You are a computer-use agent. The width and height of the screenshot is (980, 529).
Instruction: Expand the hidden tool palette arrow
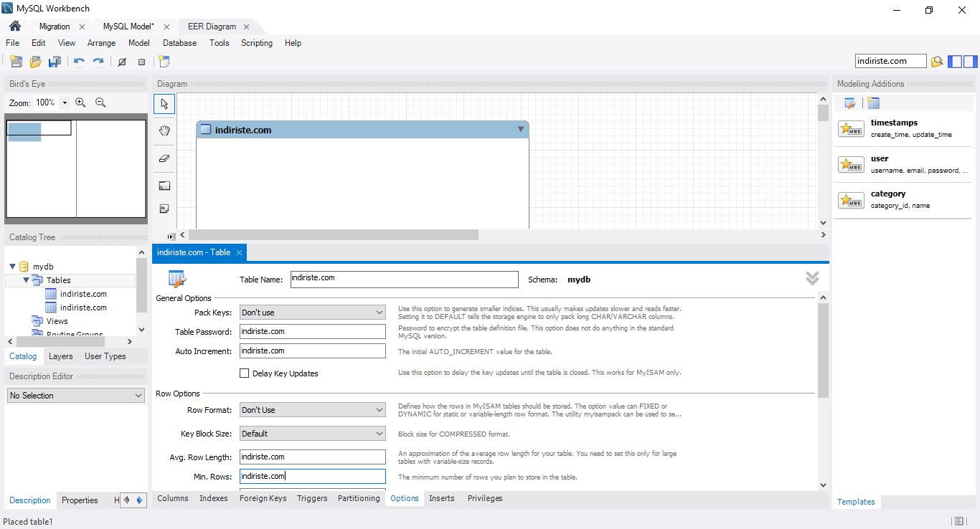[x=170, y=236]
